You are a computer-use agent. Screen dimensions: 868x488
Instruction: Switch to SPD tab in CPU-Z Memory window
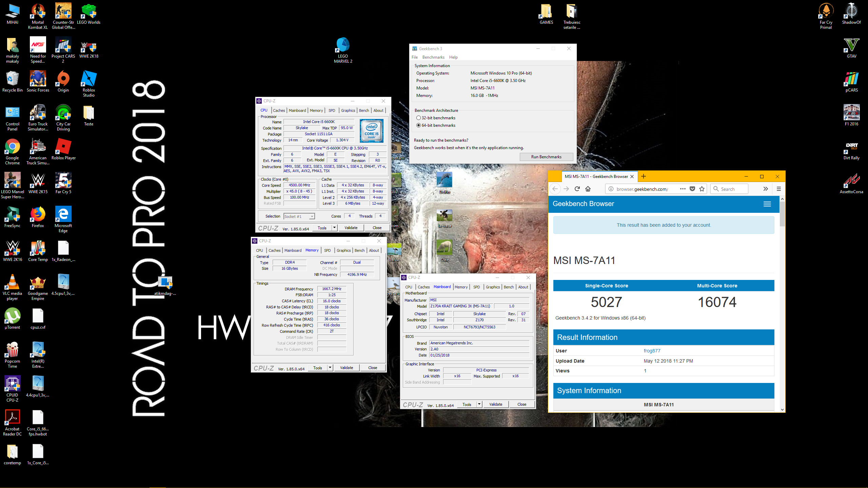point(327,250)
